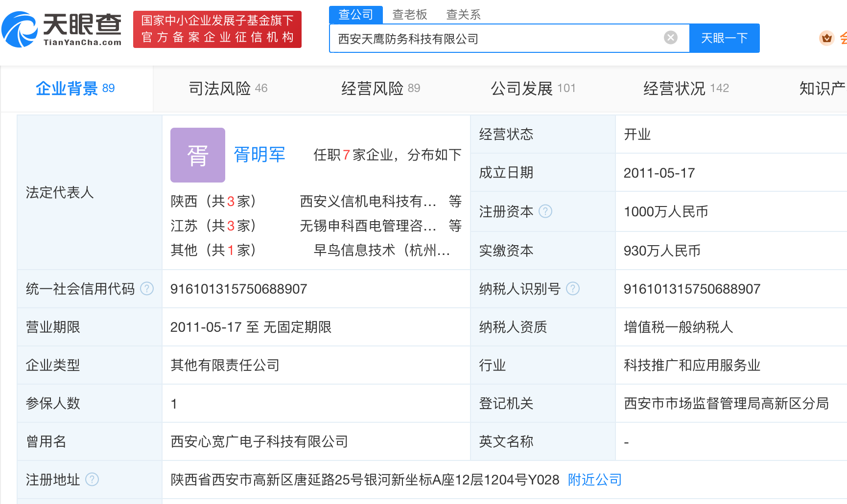This screenshot has height=504, width=847.
Task: Click the 江苏（共3家） region entry
Action: [x=213, y=226]
